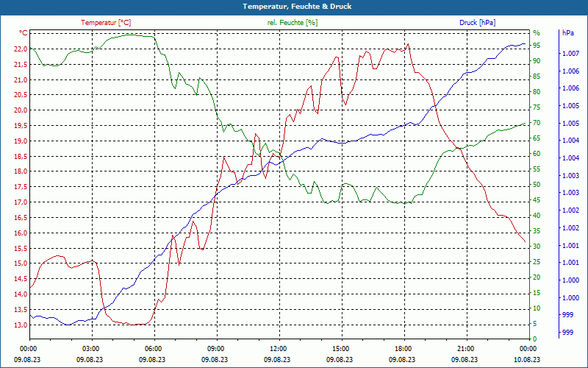Click '75' on the green humidity axis
This screenshot has height=368, width=588.
point(537,107)
